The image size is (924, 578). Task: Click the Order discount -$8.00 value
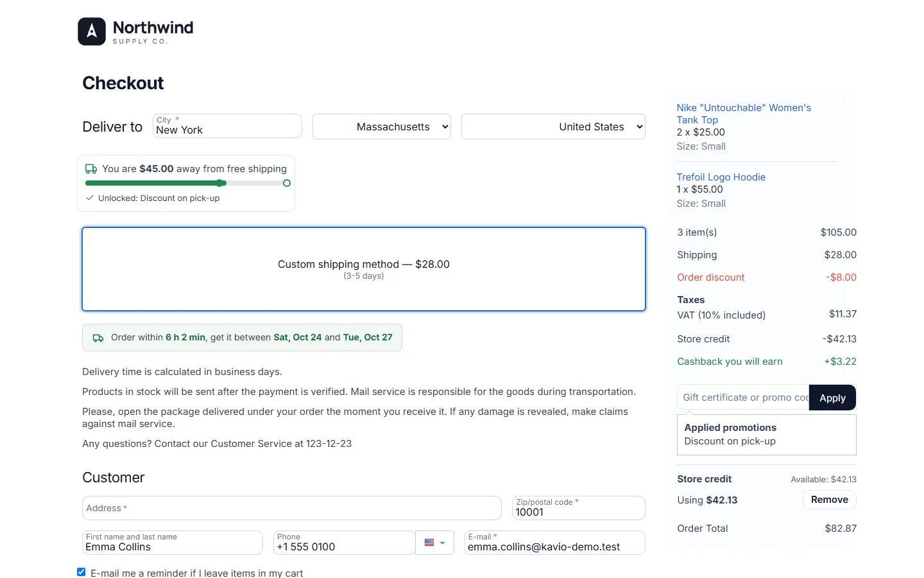click(x=841, y=277)
